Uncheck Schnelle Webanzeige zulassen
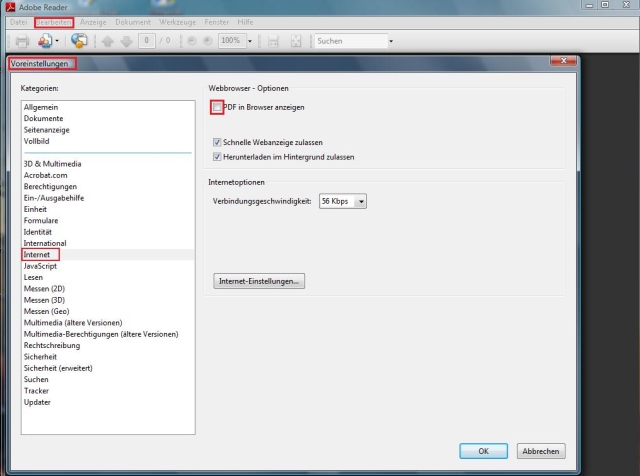 (217, 142)
